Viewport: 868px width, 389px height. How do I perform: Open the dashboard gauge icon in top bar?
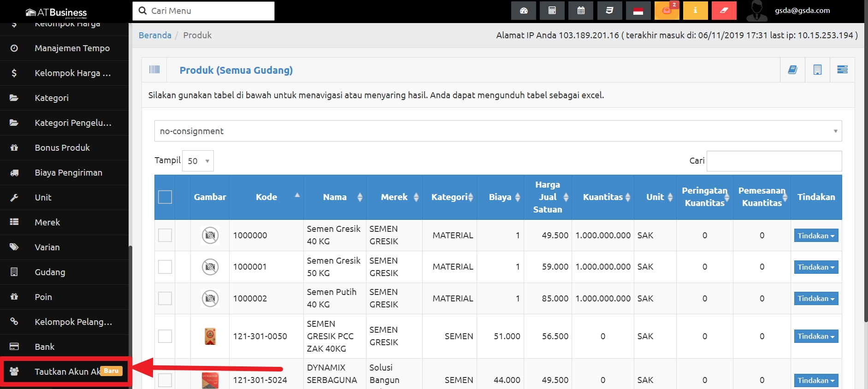pos(524,11)
